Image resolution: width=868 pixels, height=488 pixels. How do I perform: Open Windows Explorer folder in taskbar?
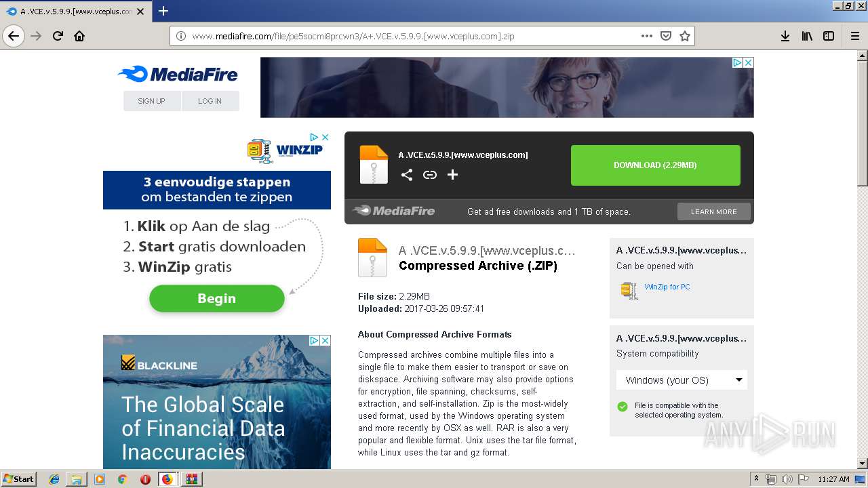(x=77, y=479)
